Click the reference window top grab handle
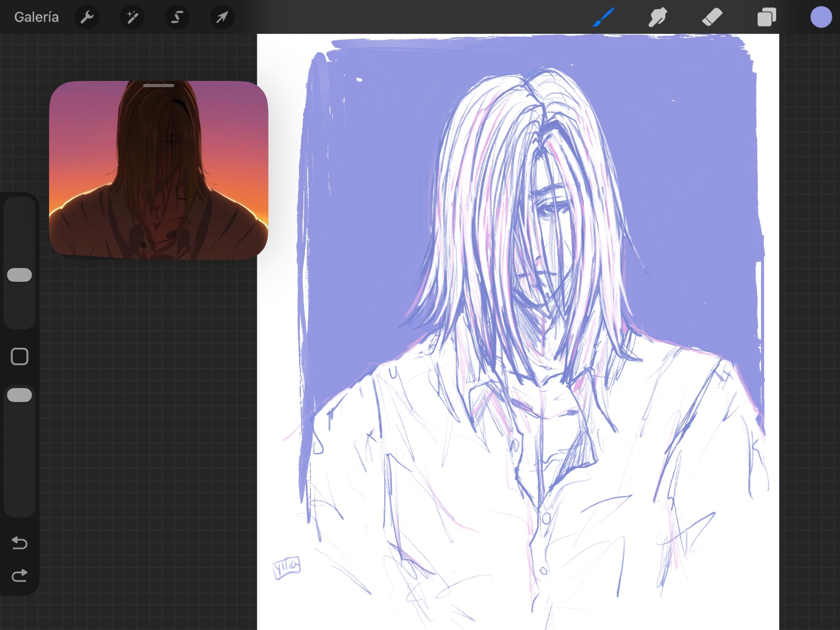Viewport: 840px width, 630px height. click(x=159, y=86)
